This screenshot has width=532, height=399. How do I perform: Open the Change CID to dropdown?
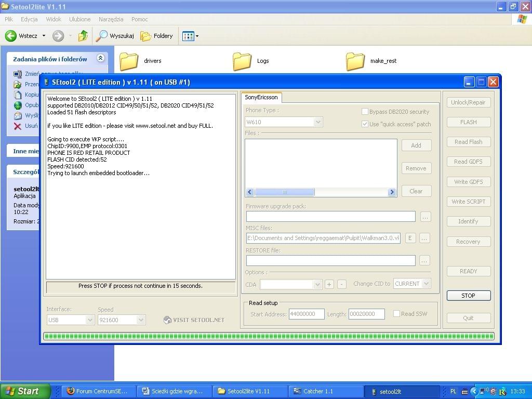[x=426, y=284]
